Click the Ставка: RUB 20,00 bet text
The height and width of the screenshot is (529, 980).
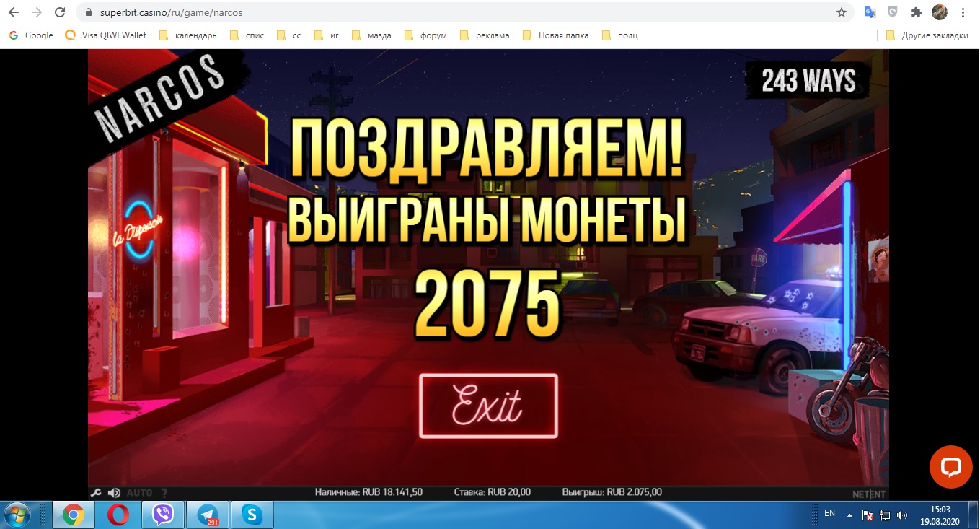coord(494,492)
